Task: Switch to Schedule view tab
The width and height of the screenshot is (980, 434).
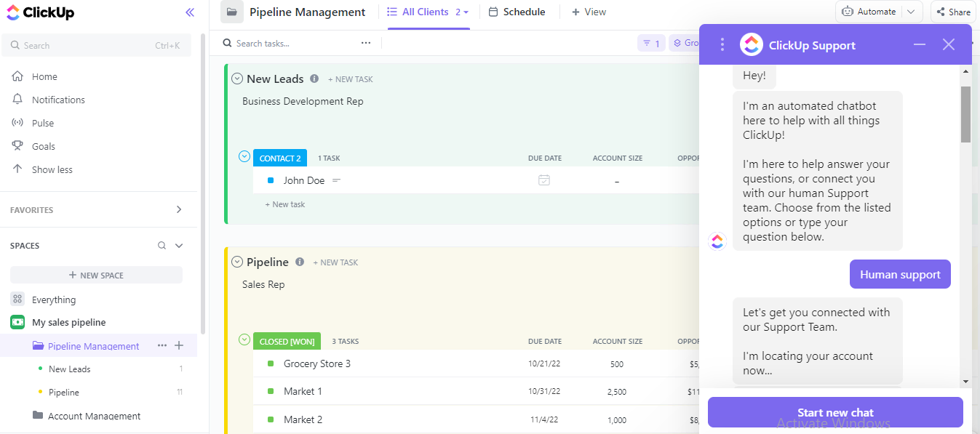Action: [x=517, y=12]
